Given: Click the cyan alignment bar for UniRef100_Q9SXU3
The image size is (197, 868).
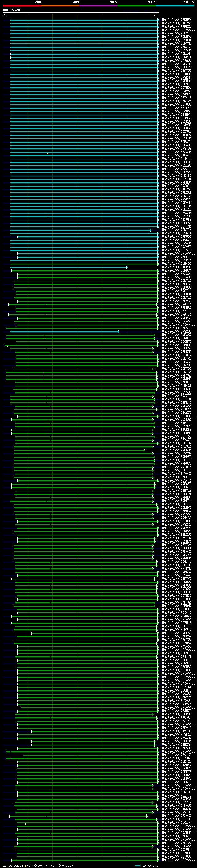Looking at the screenshot, I should click(65, 332).
